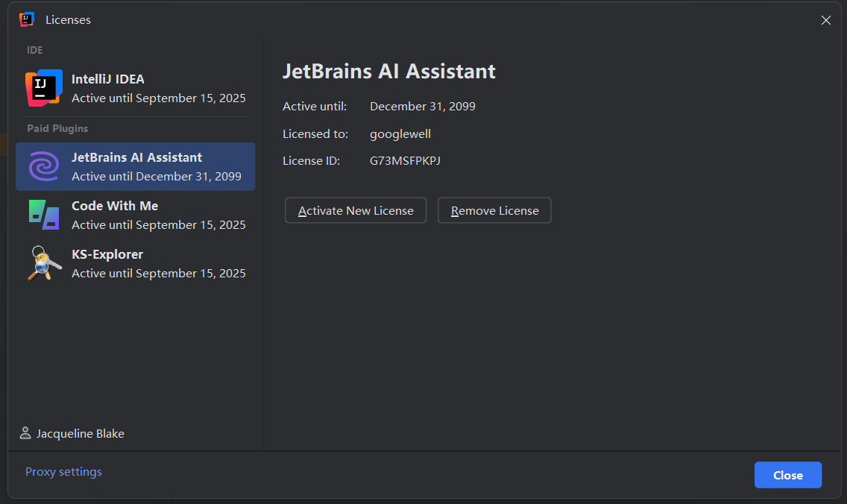Click the user account icon beside Jacqueline Blake
This screenshot has width=847, height=504.
click(25, 433)
